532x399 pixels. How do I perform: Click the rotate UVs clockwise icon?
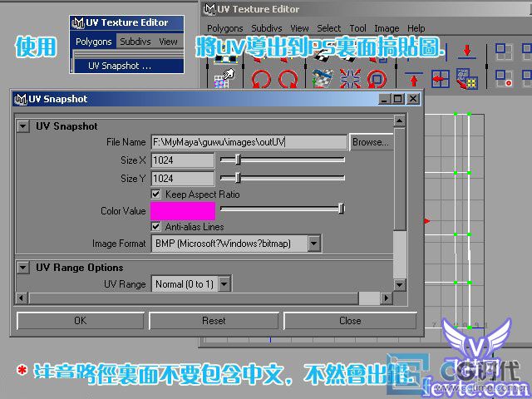click(x=288, y=79)
